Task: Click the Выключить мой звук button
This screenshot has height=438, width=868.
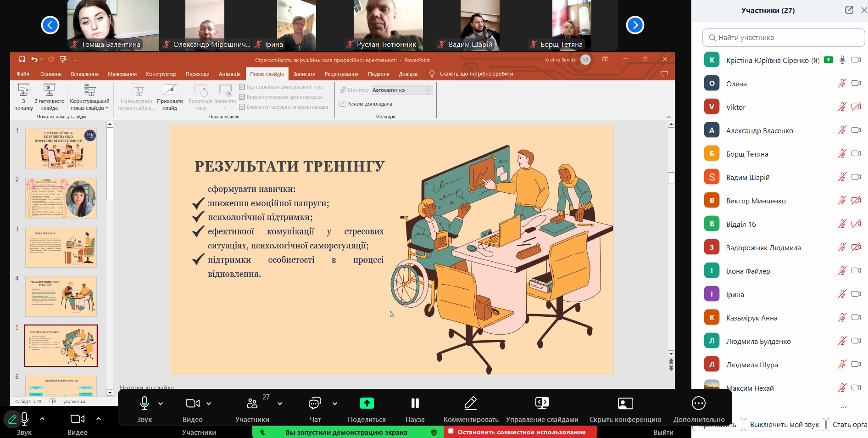Action: point(784,425)
